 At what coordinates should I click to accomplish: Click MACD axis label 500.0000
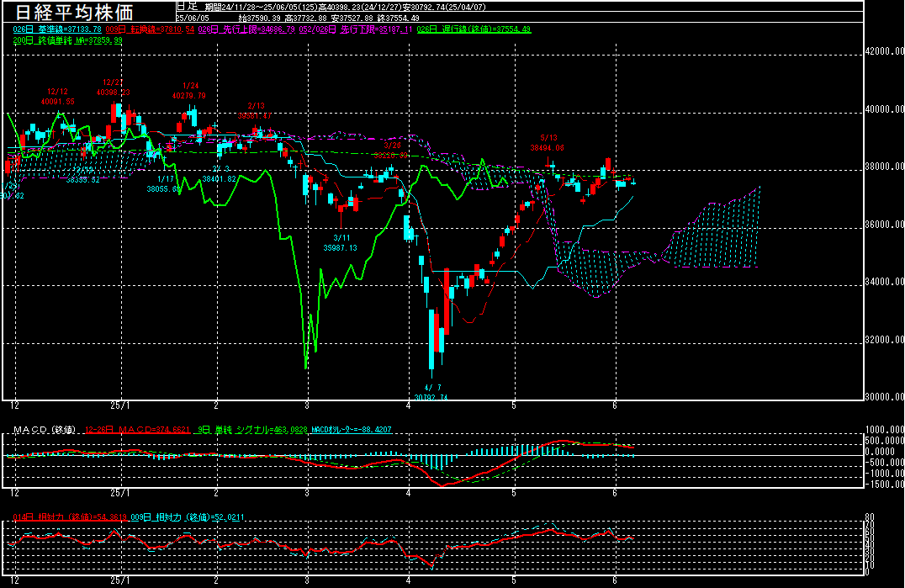pyautogui.click(x=885, y=440)
